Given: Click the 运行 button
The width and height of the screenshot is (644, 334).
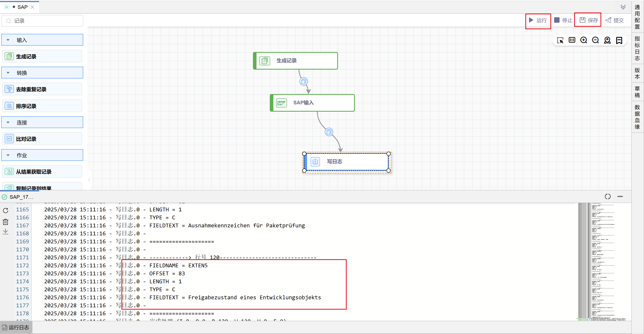Looking at the screenshot, I should (538, 20).
